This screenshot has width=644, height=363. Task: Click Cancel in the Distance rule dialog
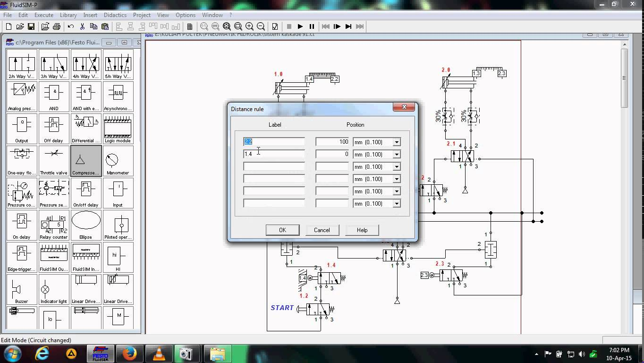(322, 230)
